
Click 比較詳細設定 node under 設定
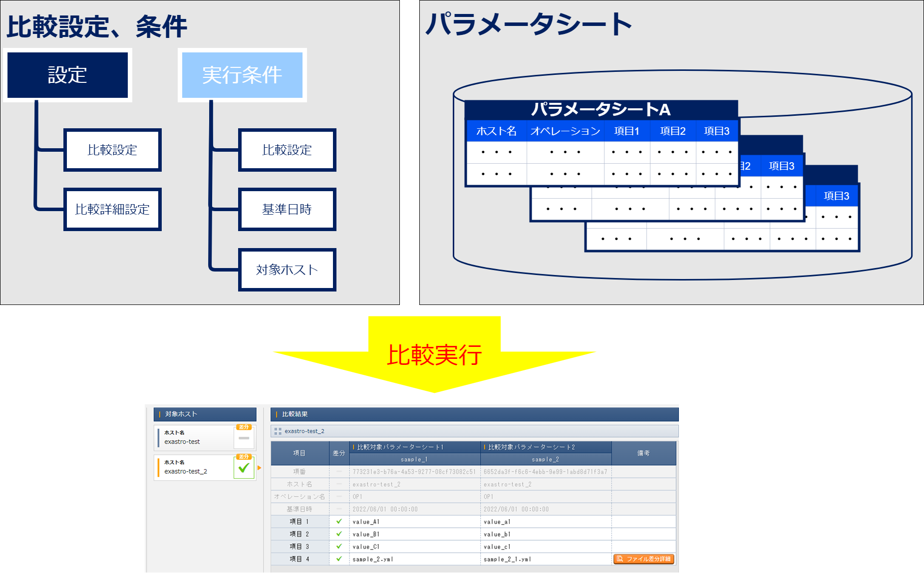pyautogui.click(x=112, y=209)
